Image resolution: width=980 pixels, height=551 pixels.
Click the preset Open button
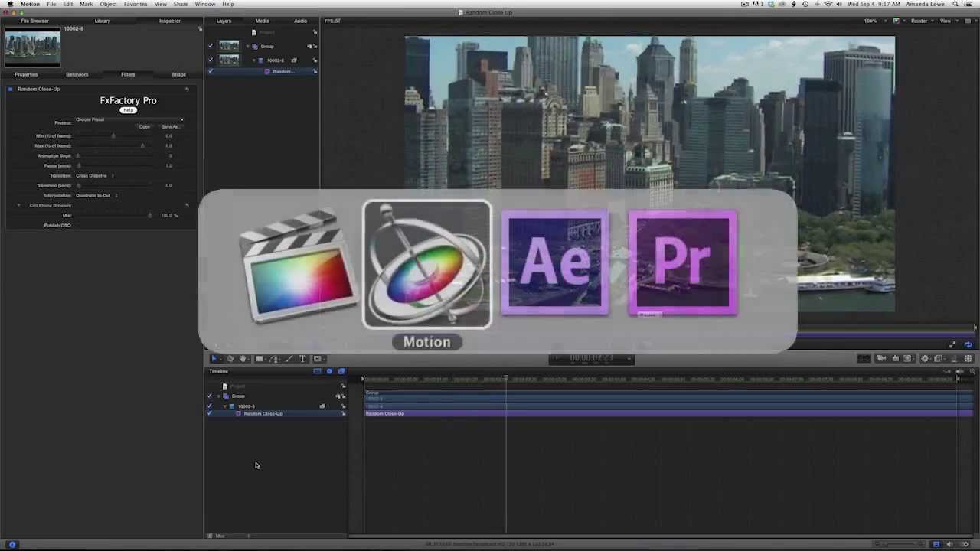pyautogui.click(x=144, y=127)
